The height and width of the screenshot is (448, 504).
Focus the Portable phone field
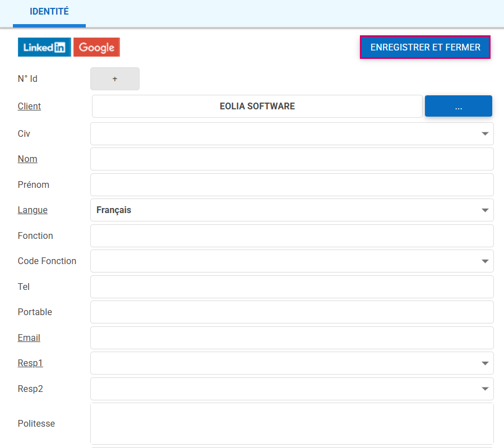coord(292,312)
